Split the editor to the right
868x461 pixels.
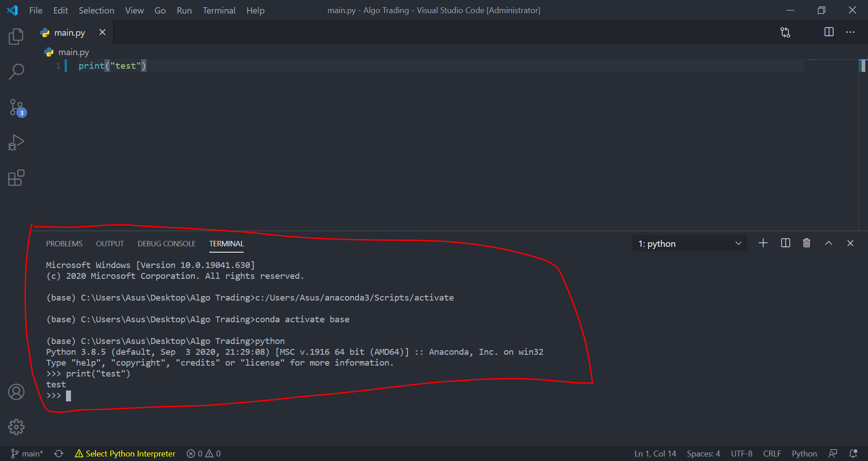(x=829, y=32)
